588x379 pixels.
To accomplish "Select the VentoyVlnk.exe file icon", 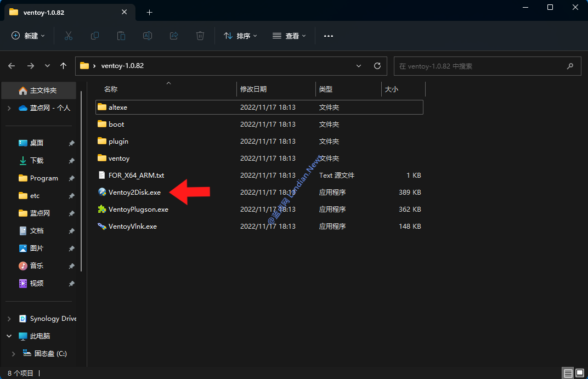I will 102,226.
